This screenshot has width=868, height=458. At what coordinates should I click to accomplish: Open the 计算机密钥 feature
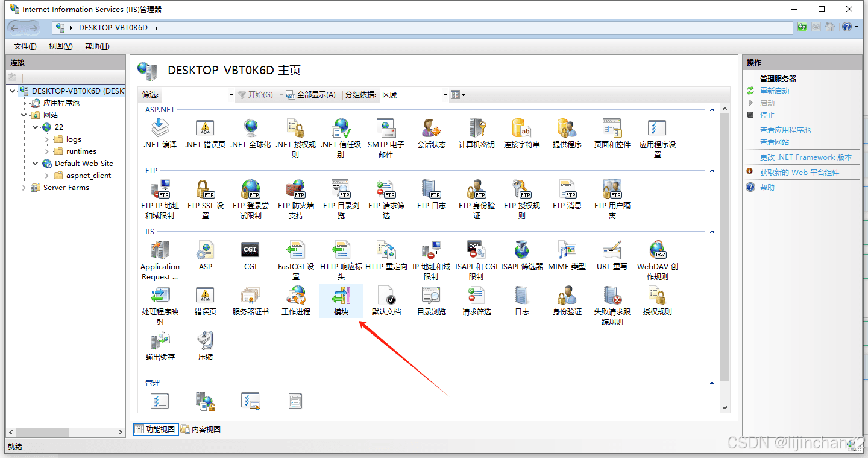point(476,133)
